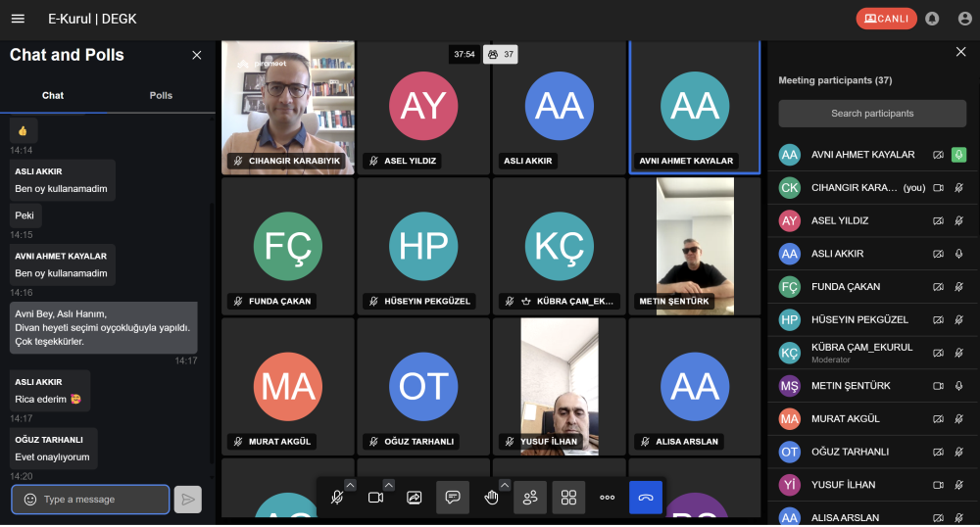The width and height of the screenshot is (980, 527).
Task: Select the AY avatar of Asel Yıldız
Action: click(x=423, y=106)
